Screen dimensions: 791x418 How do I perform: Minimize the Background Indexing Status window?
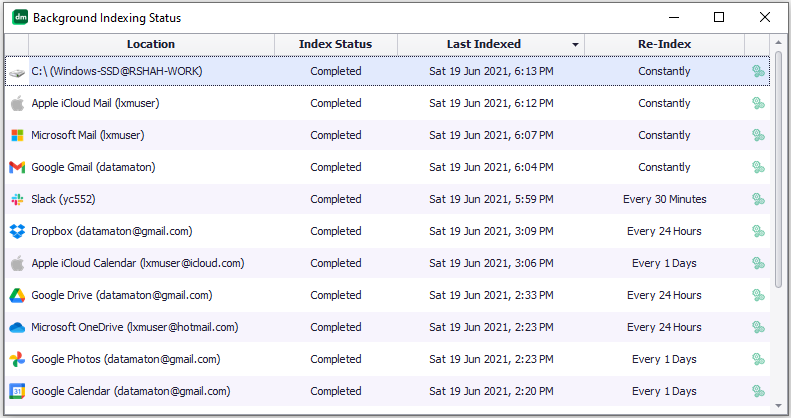[x=673, y=17]
